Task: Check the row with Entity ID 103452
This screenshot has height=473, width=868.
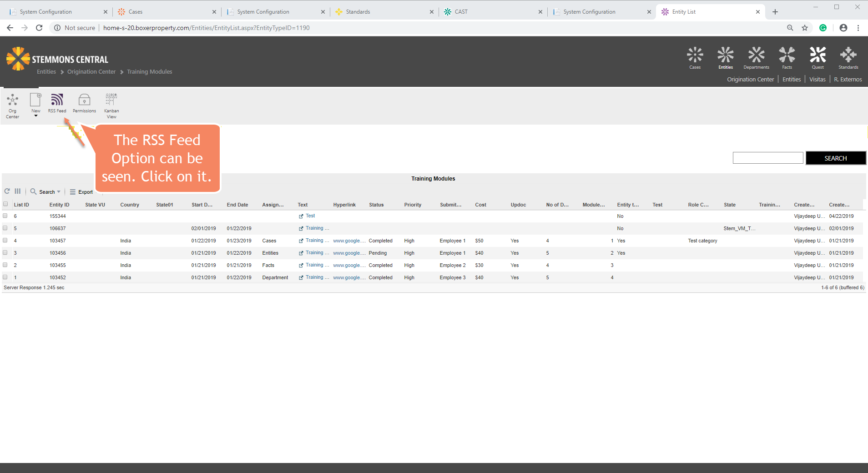Action: pyautogui.click(x=5, y=277)
